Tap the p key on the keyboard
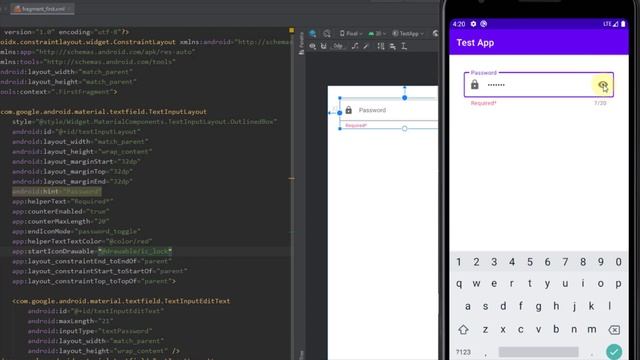 point(618,283)
